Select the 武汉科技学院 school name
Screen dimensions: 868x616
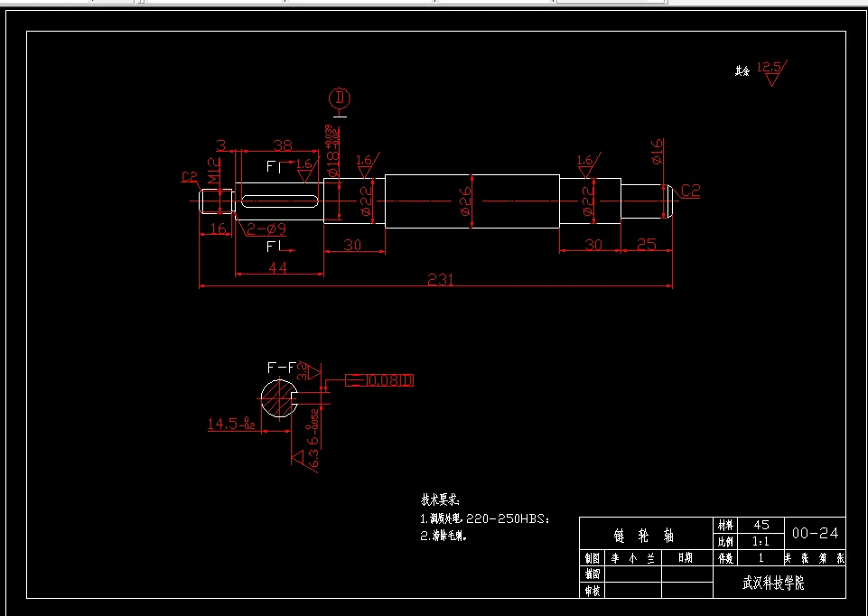click(773, 583)
